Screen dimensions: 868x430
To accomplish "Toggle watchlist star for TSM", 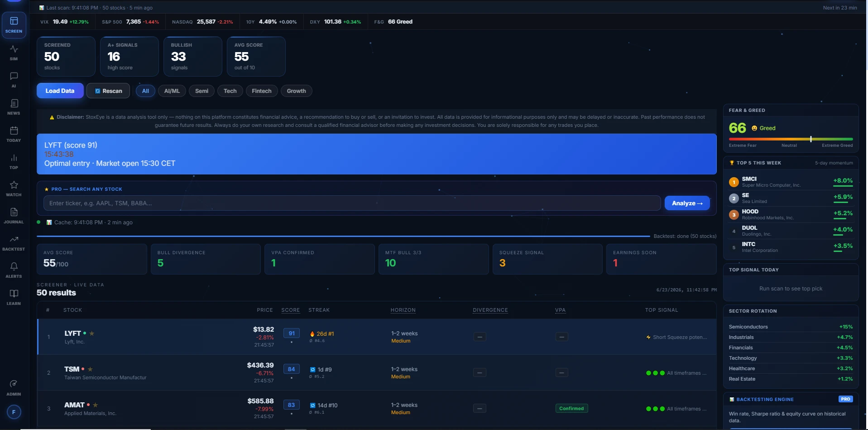I will (x=90, y=369).
